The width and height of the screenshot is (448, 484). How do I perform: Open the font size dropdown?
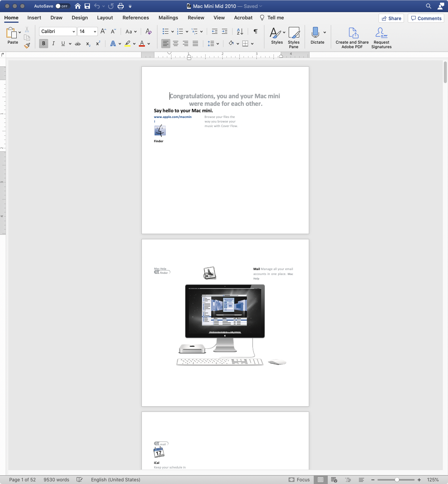(95, 31)
